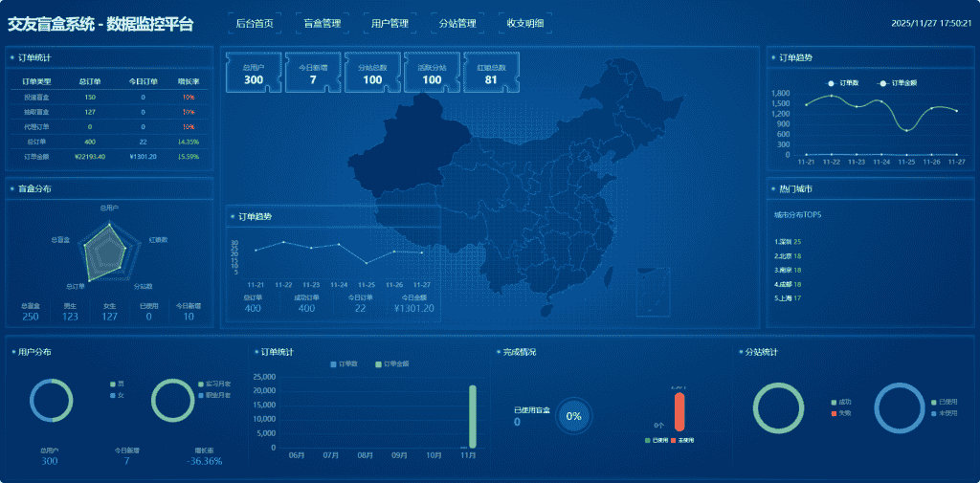Toggle red 未使用 legend in 完成情况 panel

point(681,441)
